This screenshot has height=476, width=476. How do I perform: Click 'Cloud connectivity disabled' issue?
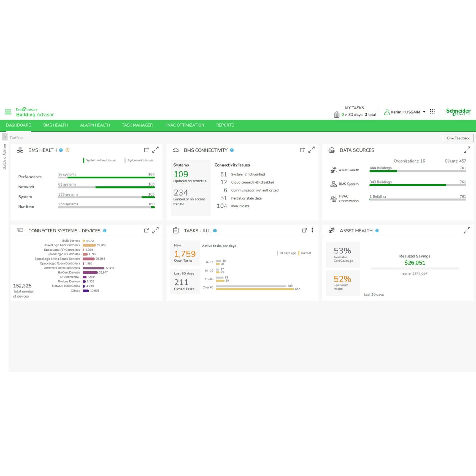(x=253, y=182)
